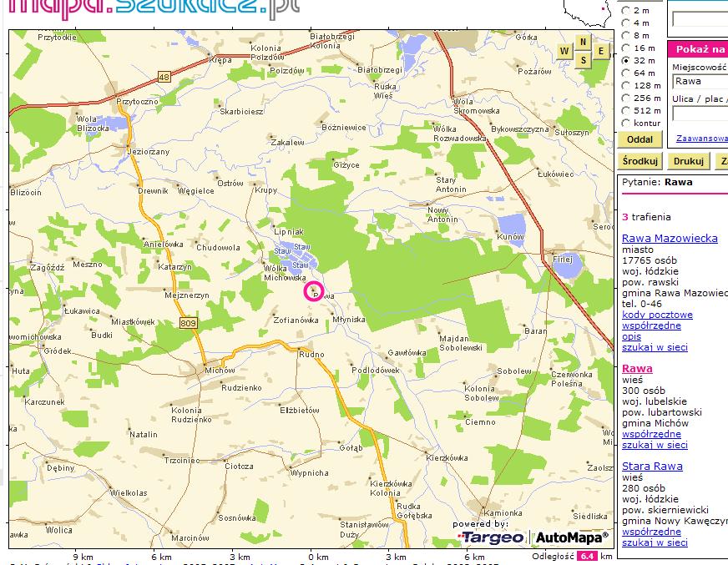
Task: Click the Miejscowość field containing Rawa
Action: 700,82
